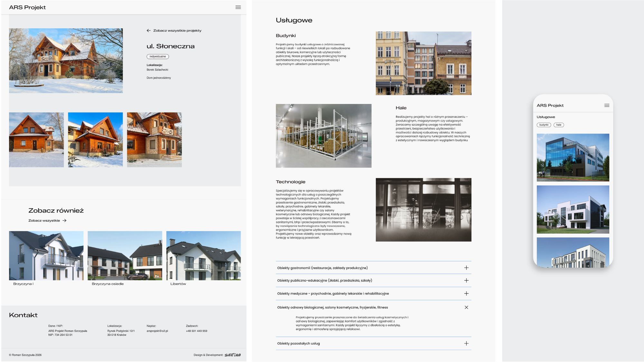Click the Usługowe page heading
The width and height of the screenshot is (644, 362).
[294, 20]
